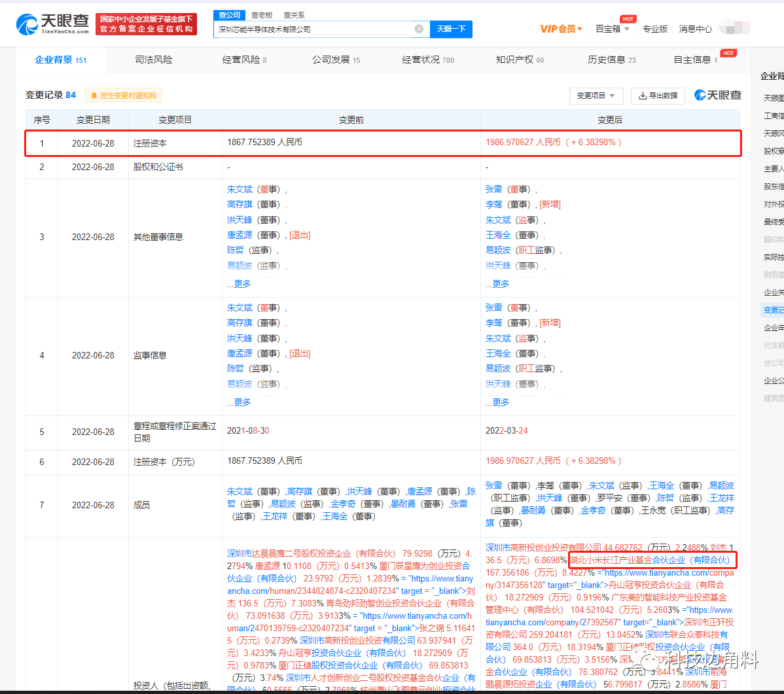The image size is (784, 694).
Task: Click the company name search input field
Action: [314, 29]
